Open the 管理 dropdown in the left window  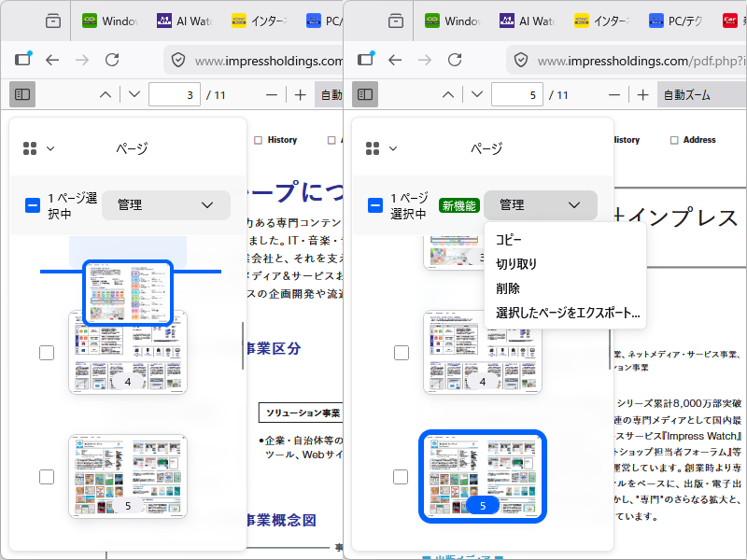pyautogui.click(x=165, y=204)
